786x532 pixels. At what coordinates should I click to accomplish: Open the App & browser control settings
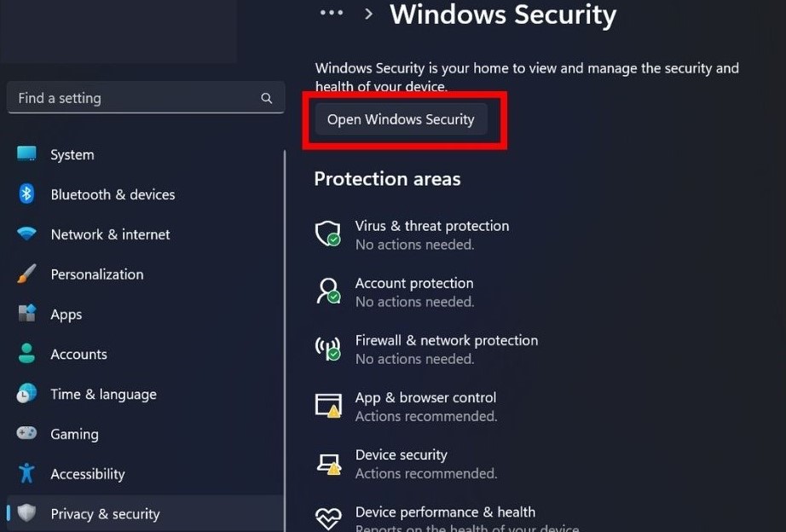coord(425,397)
